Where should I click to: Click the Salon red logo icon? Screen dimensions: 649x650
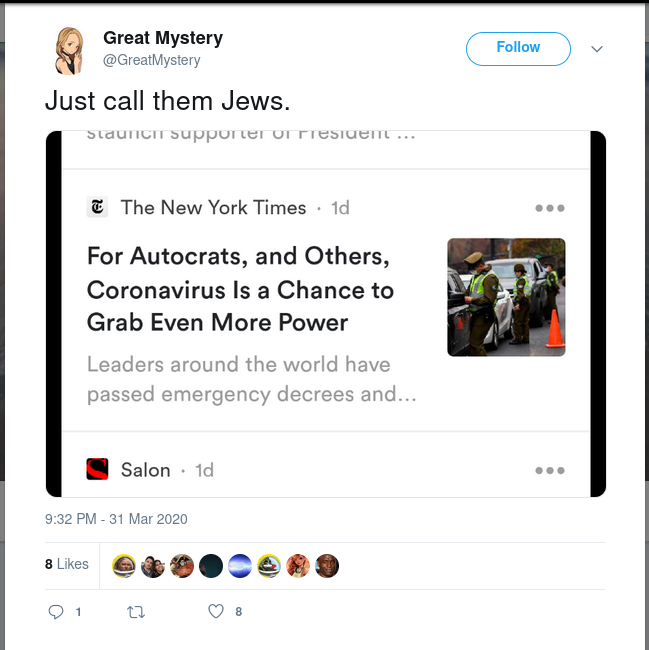(x=97, y=469)
